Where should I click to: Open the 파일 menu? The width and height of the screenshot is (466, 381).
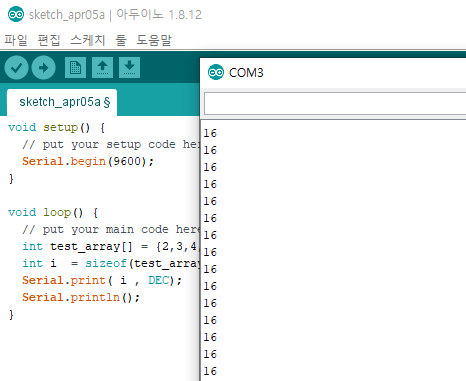[16, 40]
